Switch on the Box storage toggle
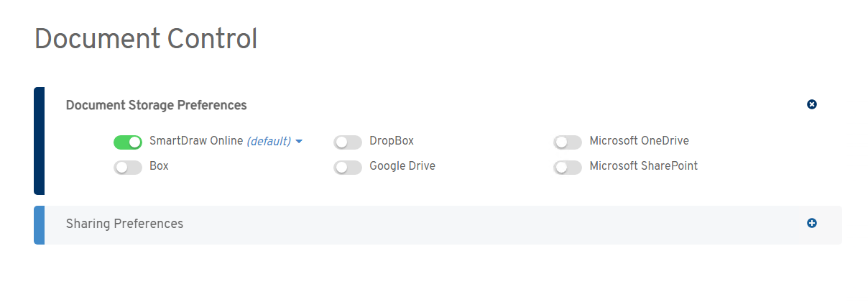Viewport: 868px width, 305px height. click(128, 168)
